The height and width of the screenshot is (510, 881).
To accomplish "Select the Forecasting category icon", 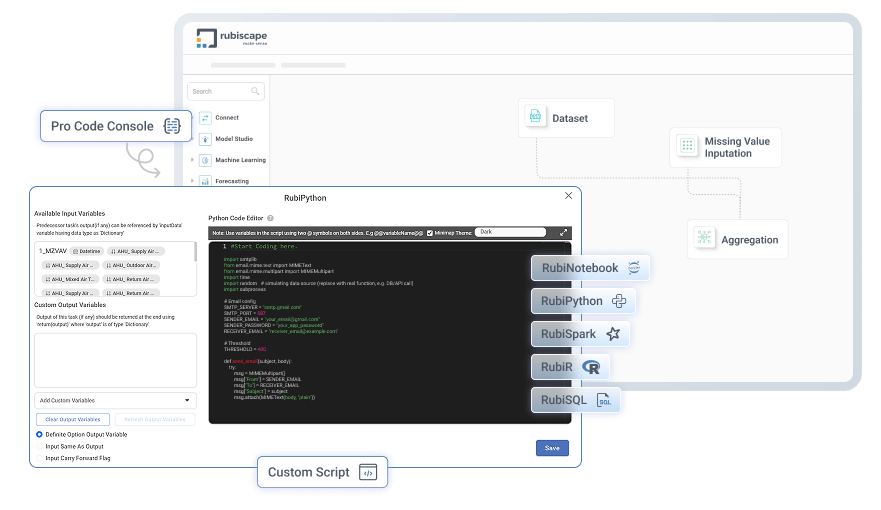I will coord(205,181).
